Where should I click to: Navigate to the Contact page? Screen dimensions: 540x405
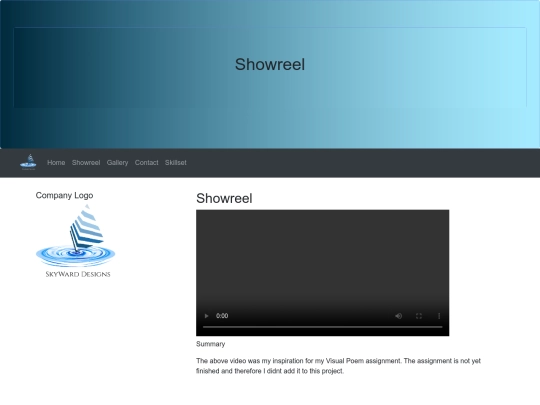147,163
